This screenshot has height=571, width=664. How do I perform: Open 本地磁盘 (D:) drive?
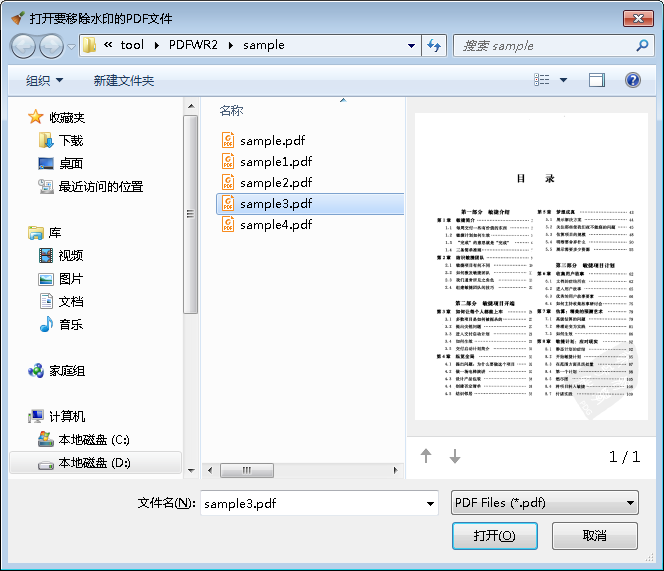(94, 463)
